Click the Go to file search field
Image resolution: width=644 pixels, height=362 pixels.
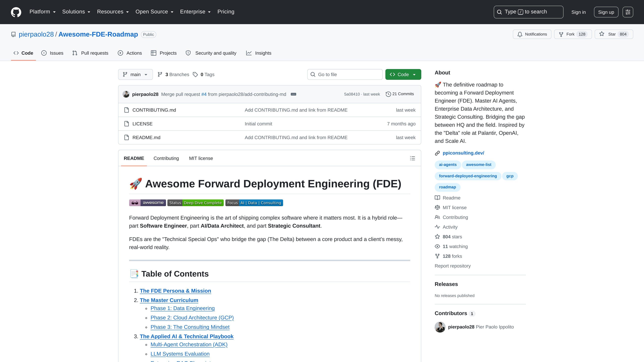(x=345, y=74)
